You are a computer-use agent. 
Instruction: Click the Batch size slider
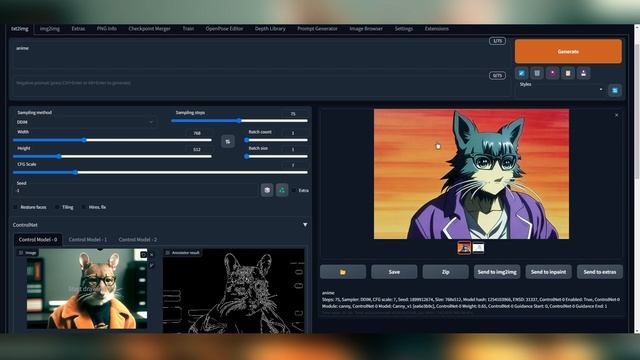click(276, 156)
